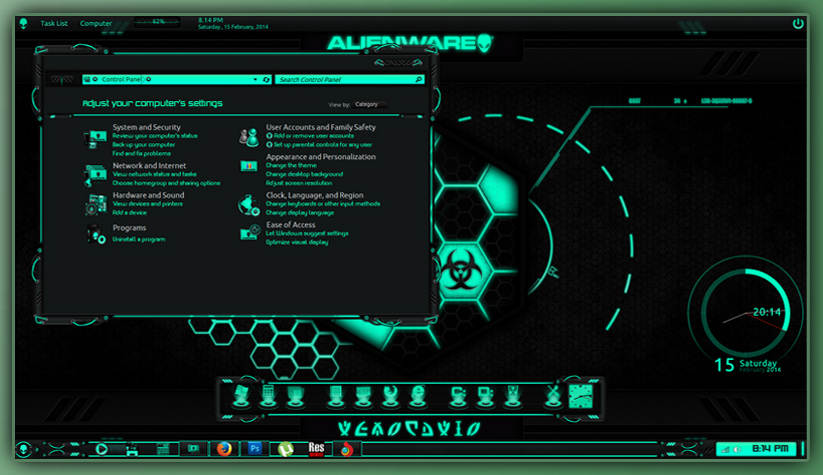Open the Computer menu in top bar
The image size is (823, 475).
[x=96, y=23]
